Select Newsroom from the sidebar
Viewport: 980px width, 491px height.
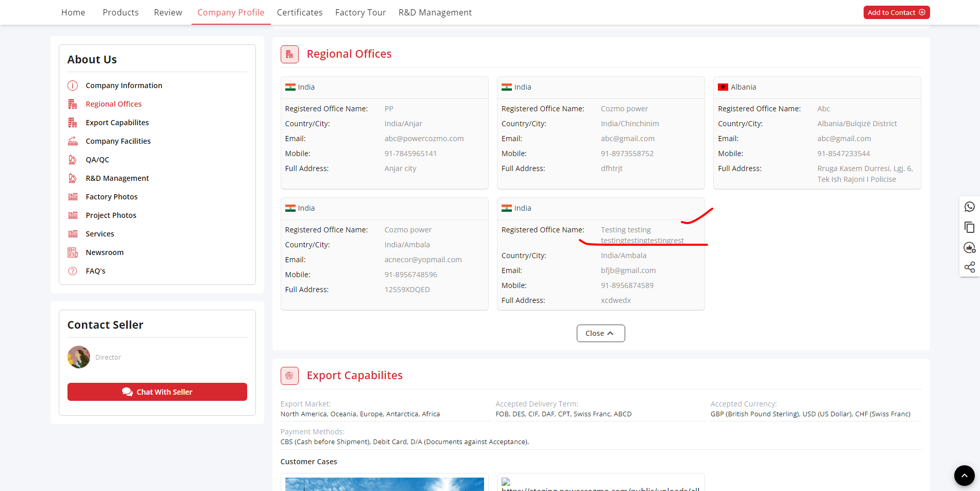(105, 252)
